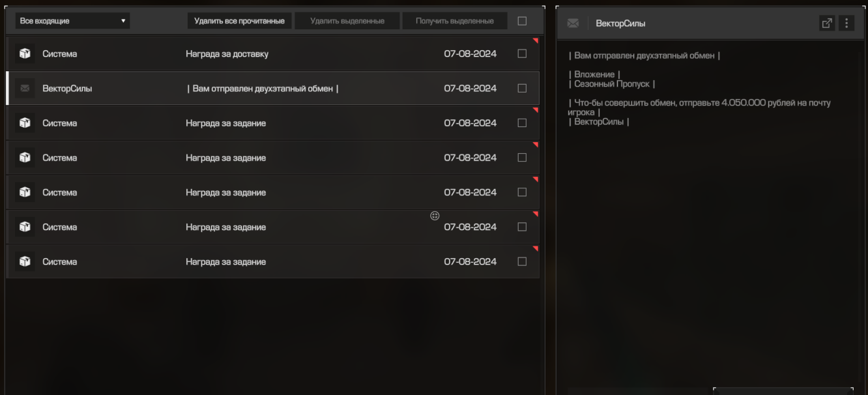Viewport: 868px width, 395px height.
Task: Click the envelope icon in the message preview header
Action: tap(573, 23)
